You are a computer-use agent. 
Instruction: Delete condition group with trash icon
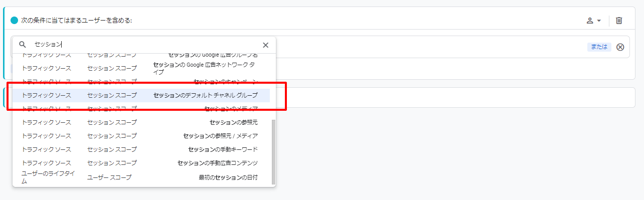point(619,21)
